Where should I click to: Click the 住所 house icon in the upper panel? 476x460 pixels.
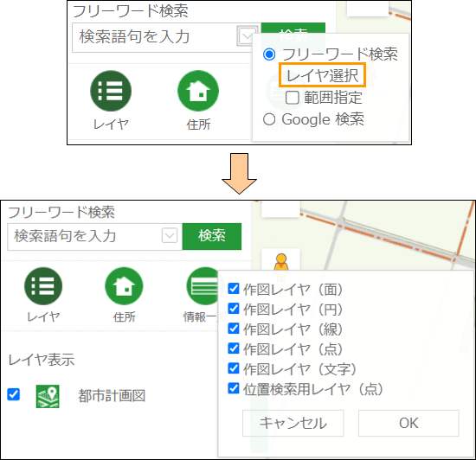(198, 91)
